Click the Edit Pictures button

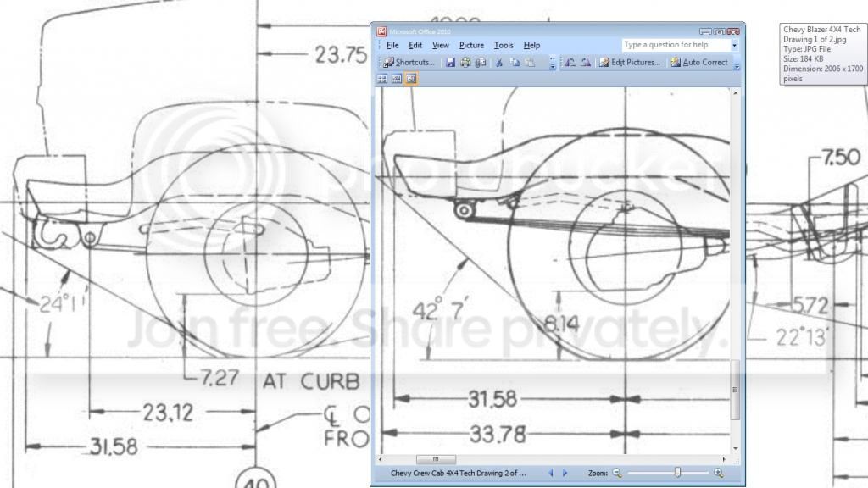pyautogui.click(x=630, y=63)
